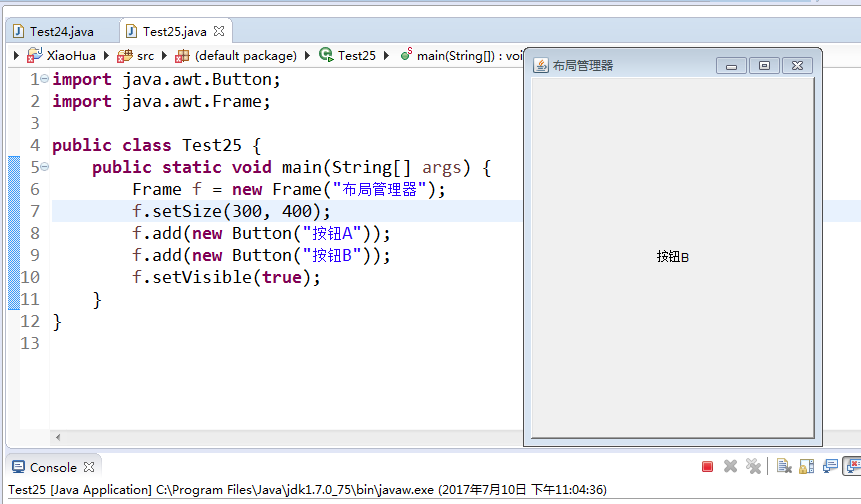
Task: Toggle Scroll Lock in Console toolbar
Action: click(807, 467)
